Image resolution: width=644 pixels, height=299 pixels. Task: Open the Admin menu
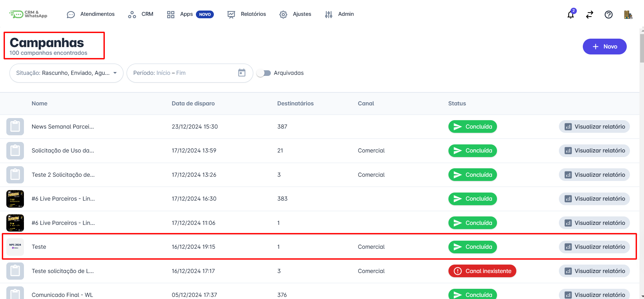tap(339, 14)
